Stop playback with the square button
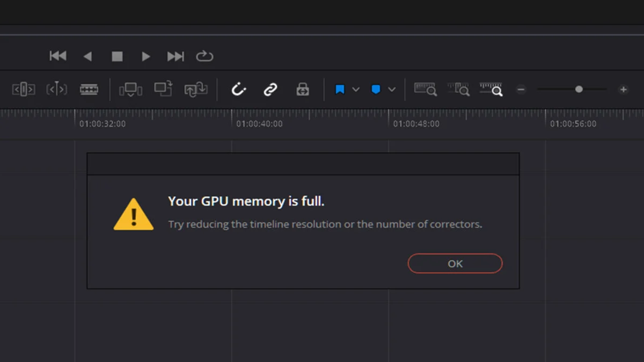The width and height of the screenshot is (644, 362). (x=117, y=56)
